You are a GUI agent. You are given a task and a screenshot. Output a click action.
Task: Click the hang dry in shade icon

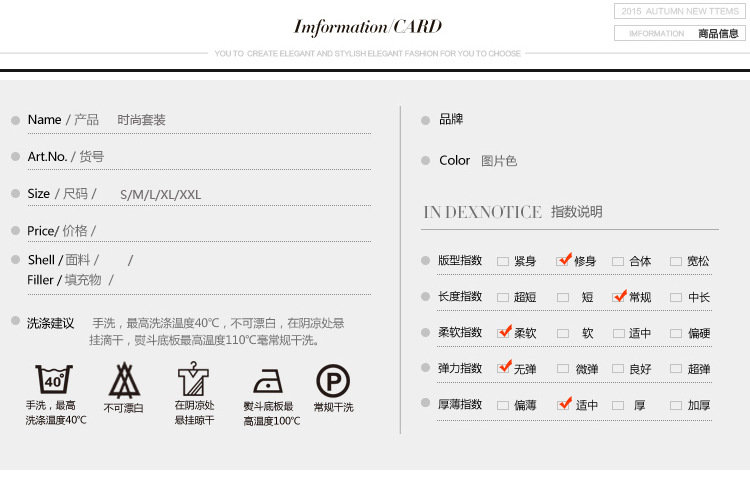pyautogui.click(x=192, y=380)
